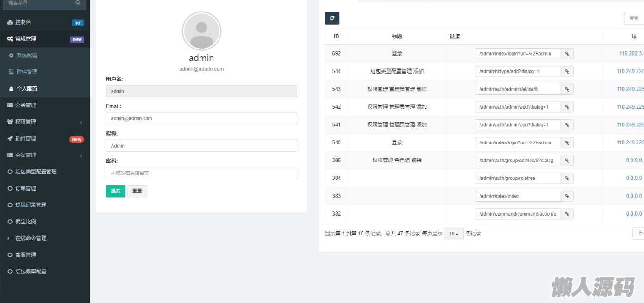Go to 订单管理 menu item
Screen dimensions: 644x303
pyautogui.click(x=25, y=188)
